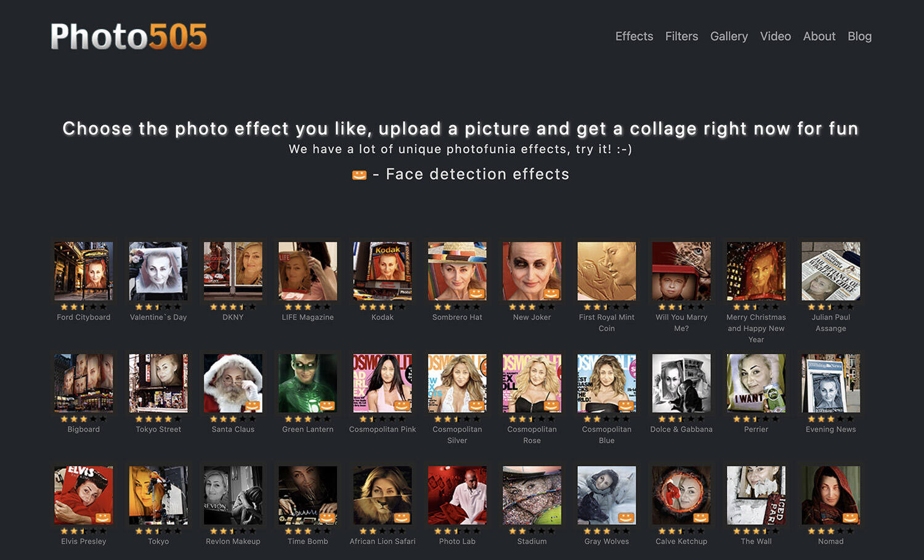Open the Kodak effect thumbnail
924x560 pixels.
[x=383, y=271]
